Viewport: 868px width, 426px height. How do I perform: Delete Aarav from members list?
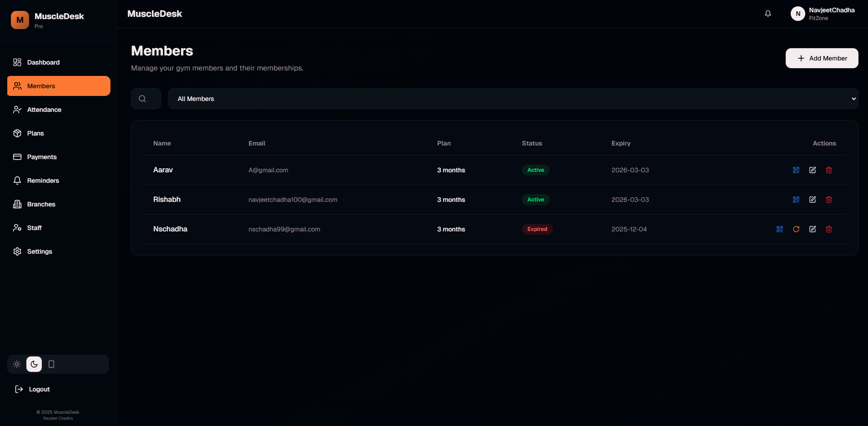coord(828,170)
